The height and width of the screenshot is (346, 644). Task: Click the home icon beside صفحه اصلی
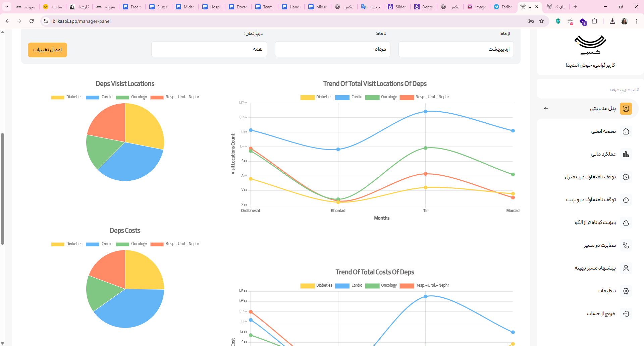pyautogui.click(x=626, y=131)
